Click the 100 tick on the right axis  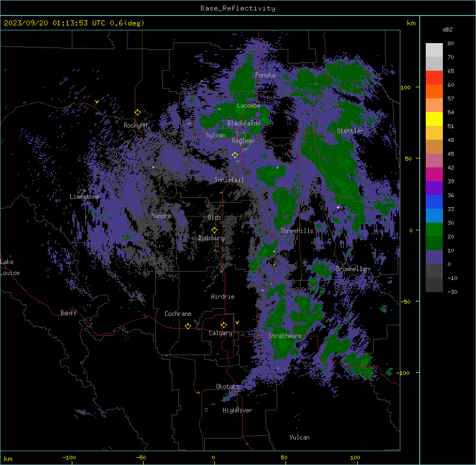(x=405, y=87)
